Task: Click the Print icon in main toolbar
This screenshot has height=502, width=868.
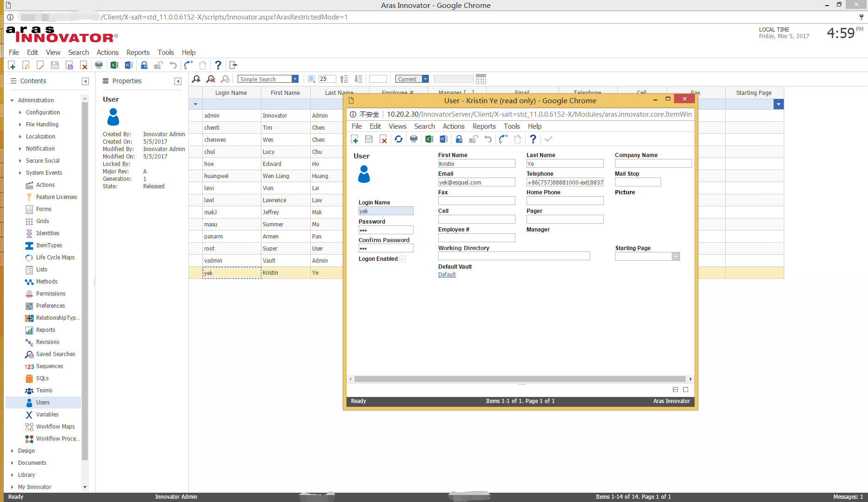Action: [x=99, y=65]
